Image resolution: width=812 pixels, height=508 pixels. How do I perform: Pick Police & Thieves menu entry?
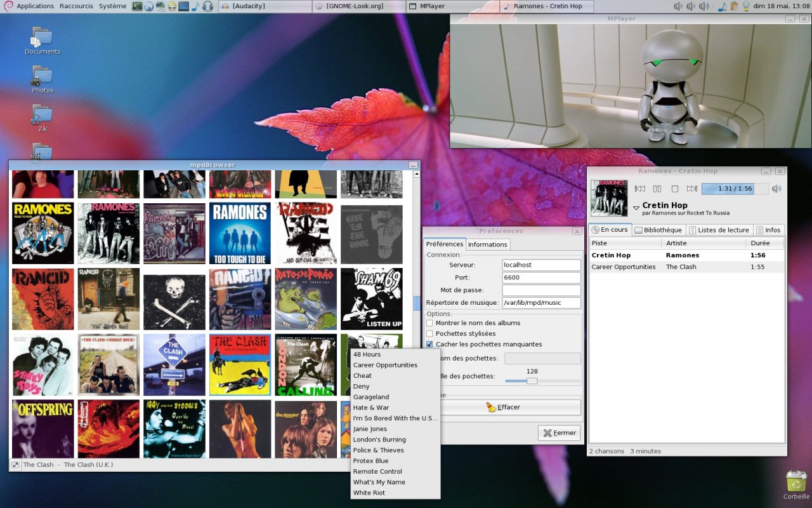(x=395, y=450)
